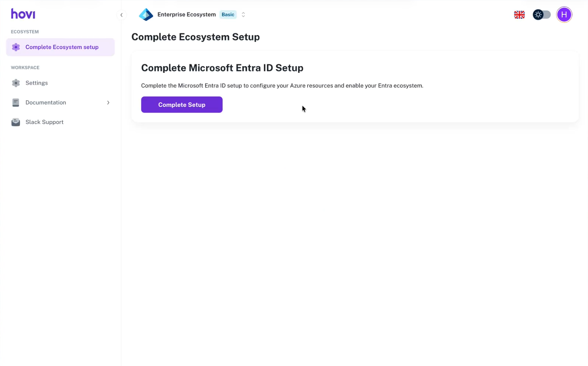This screenshot has width=588, height=366.
Task: Click the Basic plan badge
Action: 228,15
